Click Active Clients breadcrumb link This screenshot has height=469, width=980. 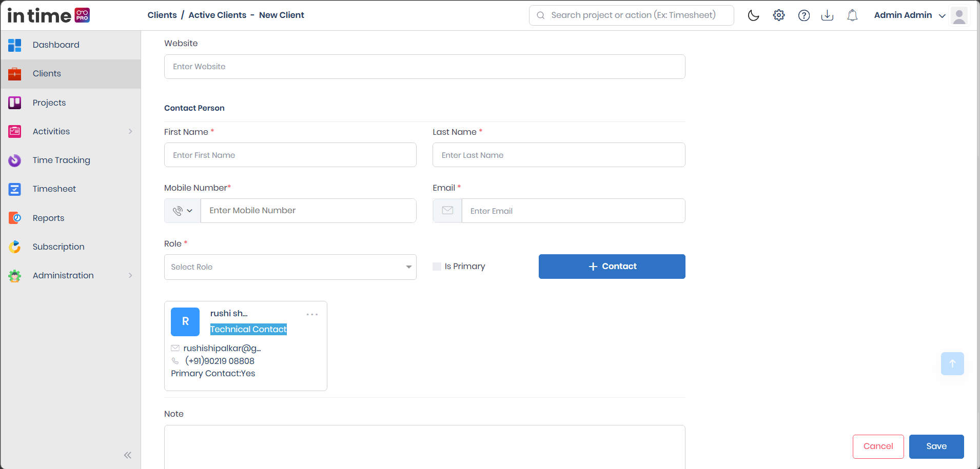[218, 15]
